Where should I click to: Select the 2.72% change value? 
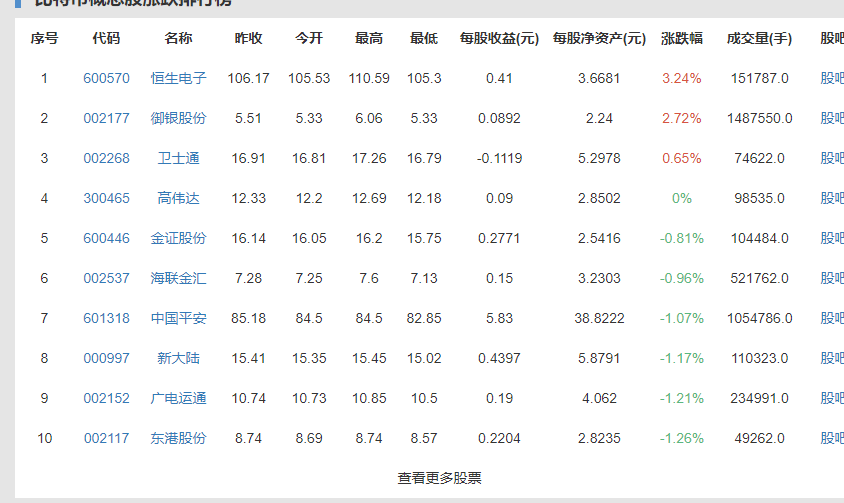[x=681, y=118]
